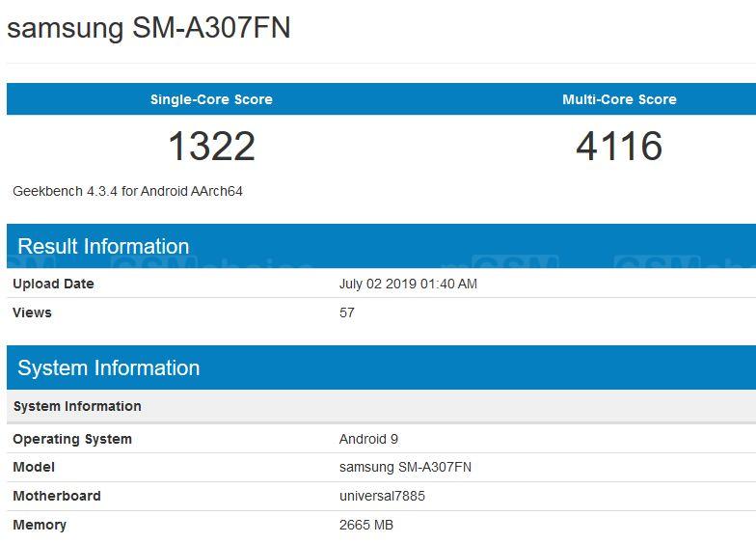
Task: Select the Memory label
Action: 40,525
